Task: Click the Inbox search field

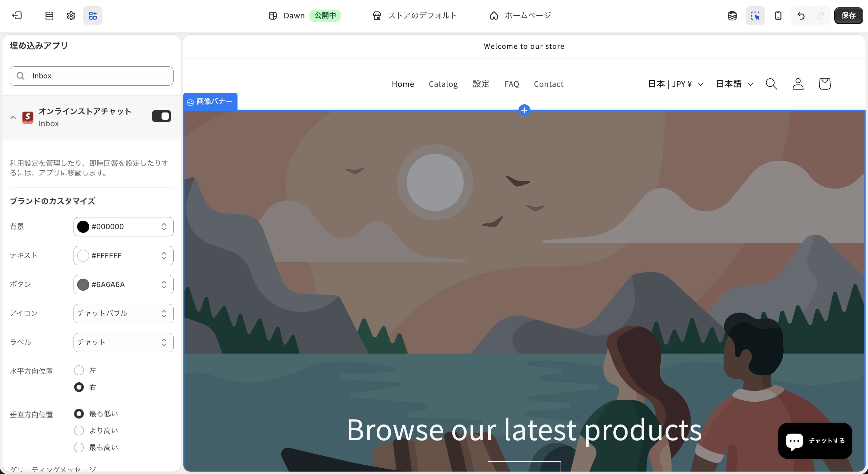Action: pyautogui.click(x=91, y=76)
